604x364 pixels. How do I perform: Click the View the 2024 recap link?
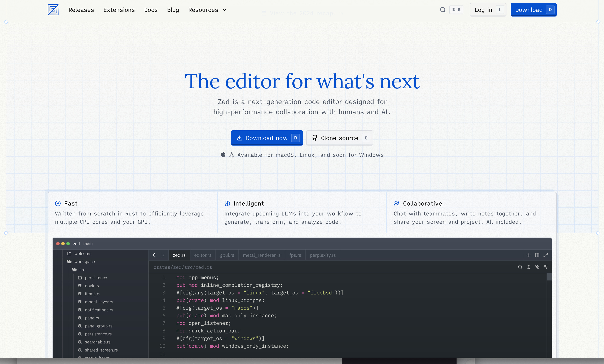(x=302, y=13)
